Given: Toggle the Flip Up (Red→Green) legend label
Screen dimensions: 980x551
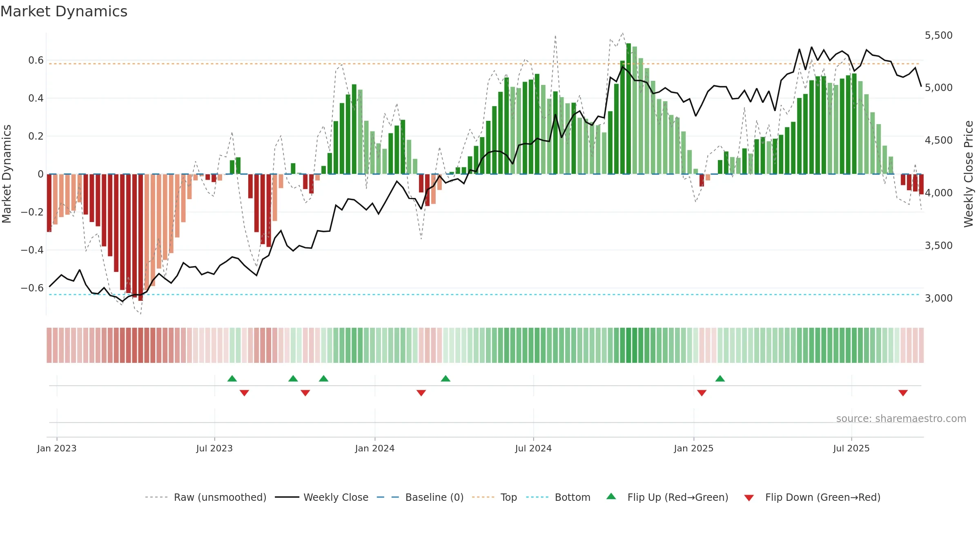Looking at the screenshot, I should (x=678, y=497).
